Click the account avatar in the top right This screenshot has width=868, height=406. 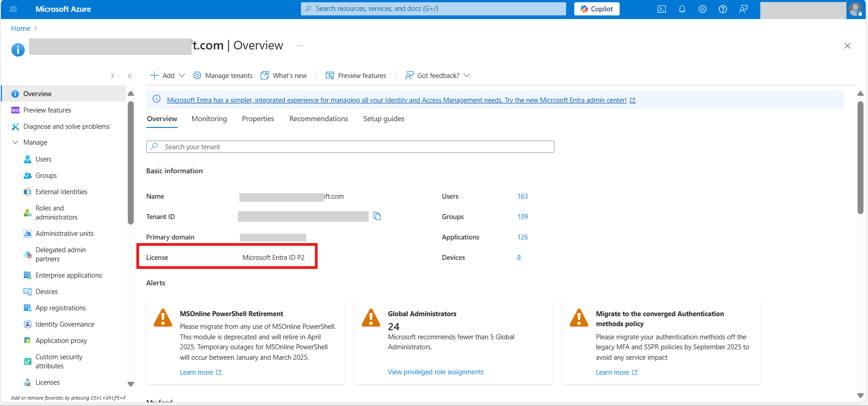pos(855,9)
